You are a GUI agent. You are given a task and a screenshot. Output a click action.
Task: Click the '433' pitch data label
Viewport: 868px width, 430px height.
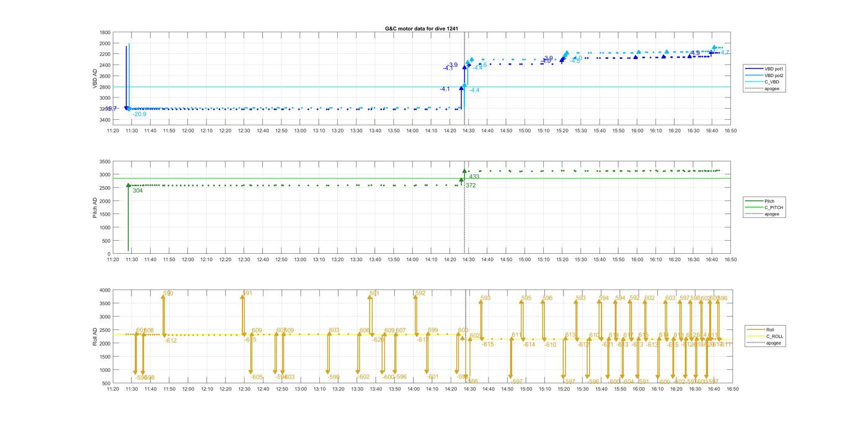pos(474,177)
